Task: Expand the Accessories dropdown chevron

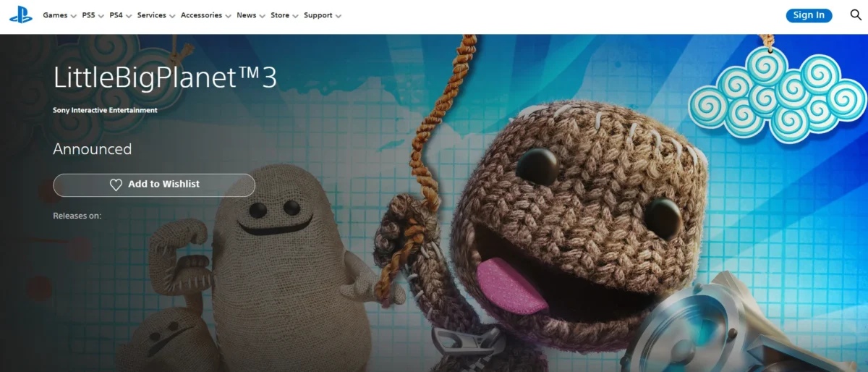Action: [228, 16]
